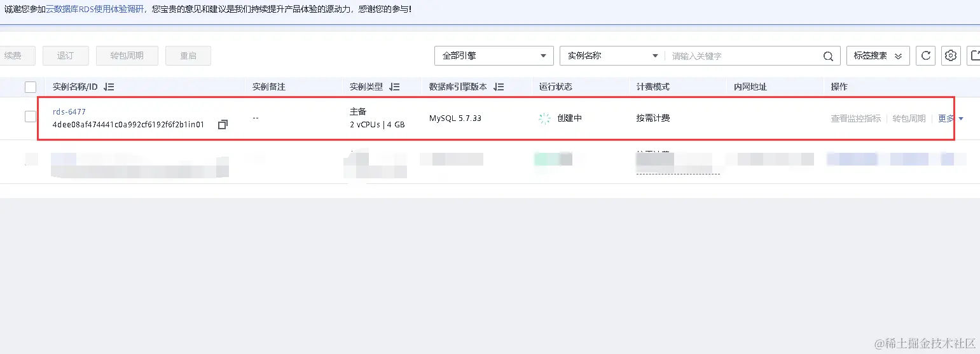Click the 退订 button
This screenshot has height=354, width=980.
[66, 56]
